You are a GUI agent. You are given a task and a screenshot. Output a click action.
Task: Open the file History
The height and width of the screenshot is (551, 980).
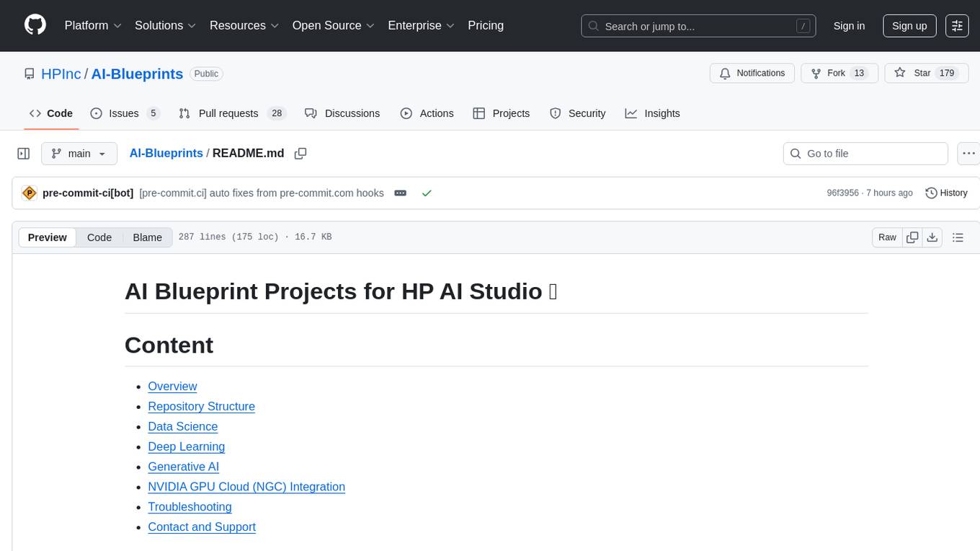click(x=946, y=193)
